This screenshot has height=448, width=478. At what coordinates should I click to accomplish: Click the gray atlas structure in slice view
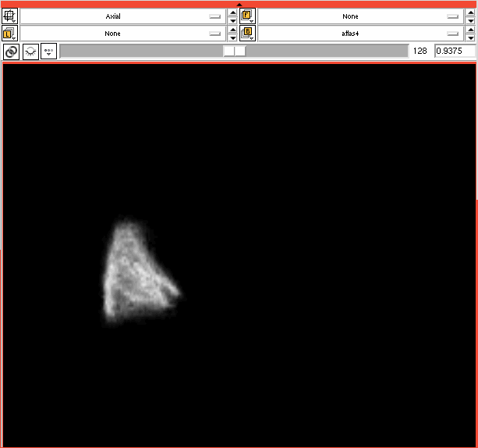click(136, 273)
